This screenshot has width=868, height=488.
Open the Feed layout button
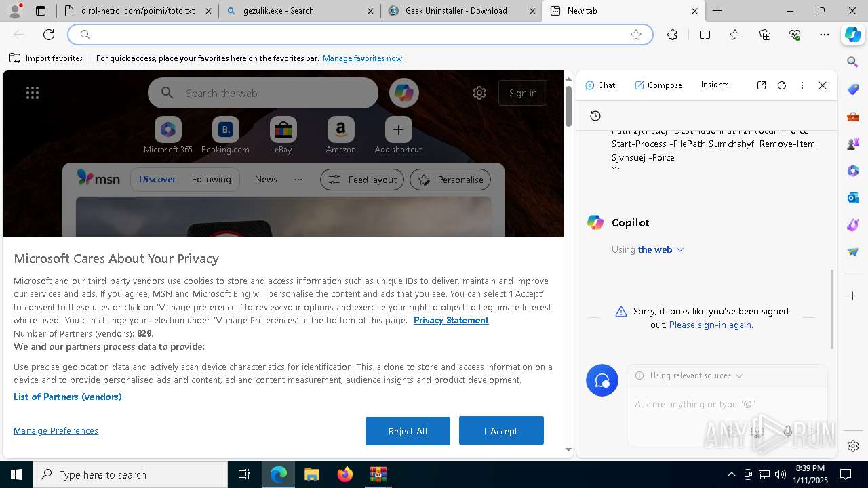[362, 180]
